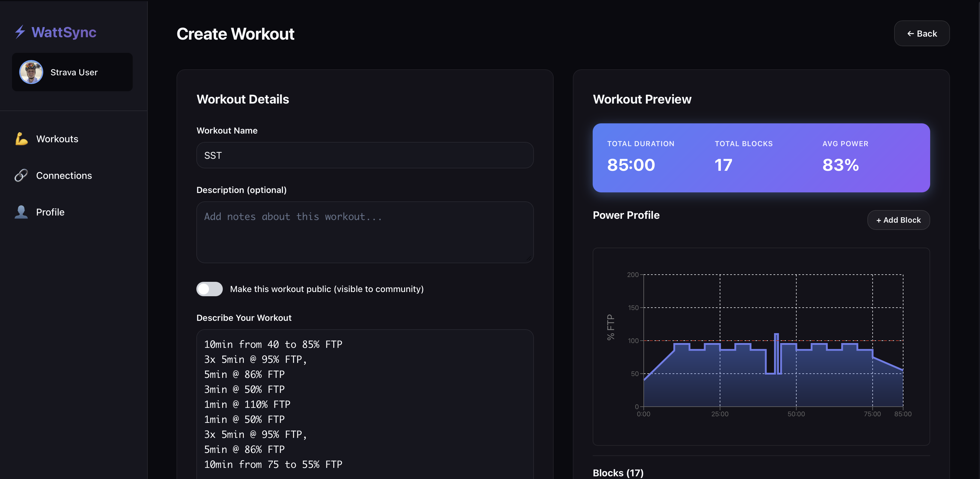The width and height of the screenshot is (980, 479).
Task: Open the Workouts sidebar section
Action: [57, 139]
